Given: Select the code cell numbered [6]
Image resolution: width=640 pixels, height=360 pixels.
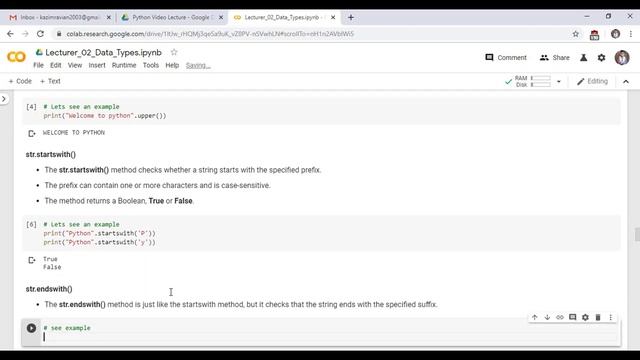Looking at the screenshot, I should 322,233.
